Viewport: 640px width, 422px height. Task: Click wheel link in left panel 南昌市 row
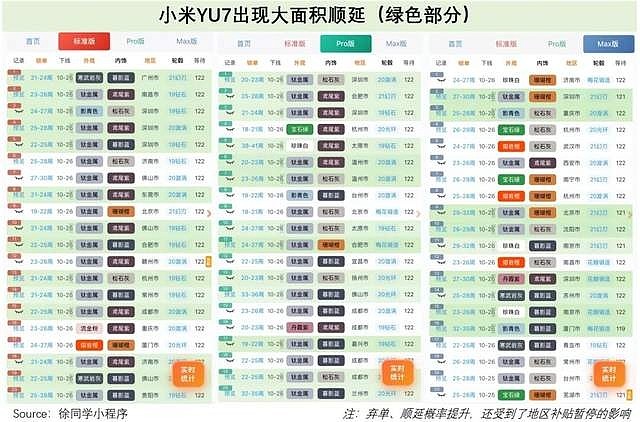coord(178,94)
